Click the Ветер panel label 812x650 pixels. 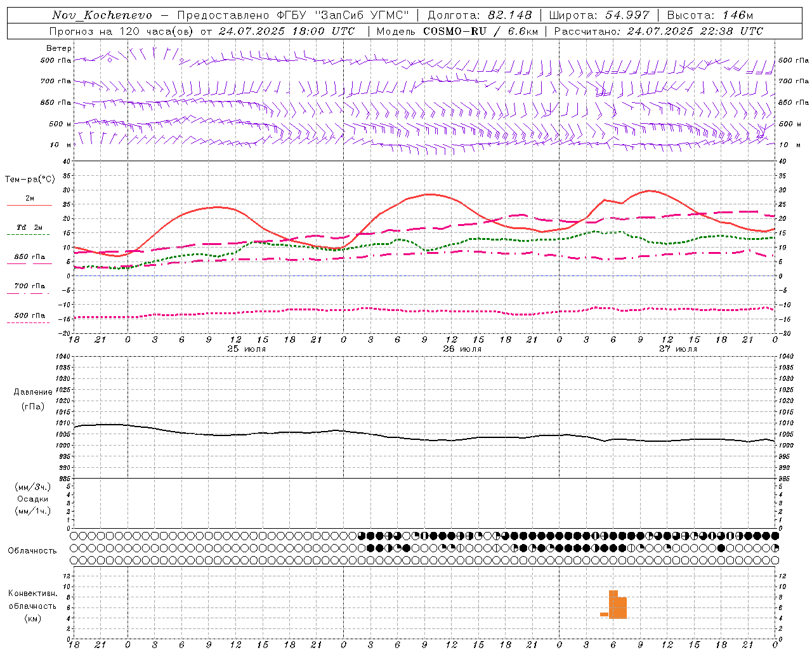(x=59, y=48)
